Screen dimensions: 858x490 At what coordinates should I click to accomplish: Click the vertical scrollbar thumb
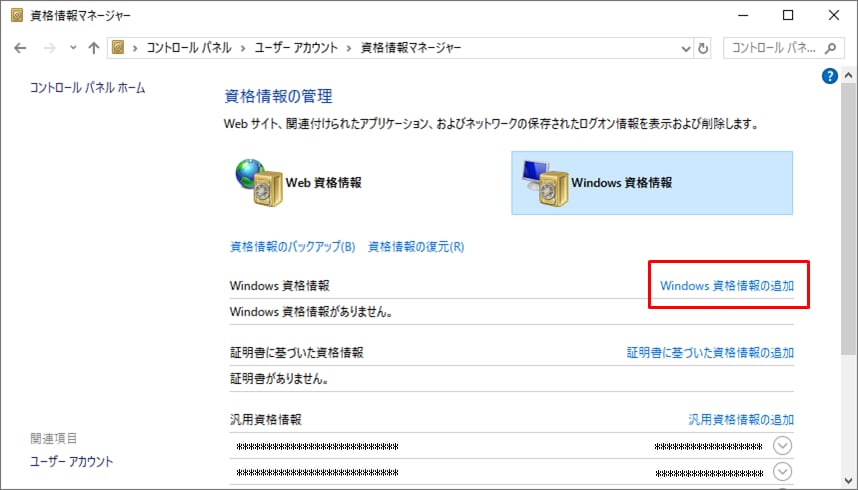coord(849,219)
